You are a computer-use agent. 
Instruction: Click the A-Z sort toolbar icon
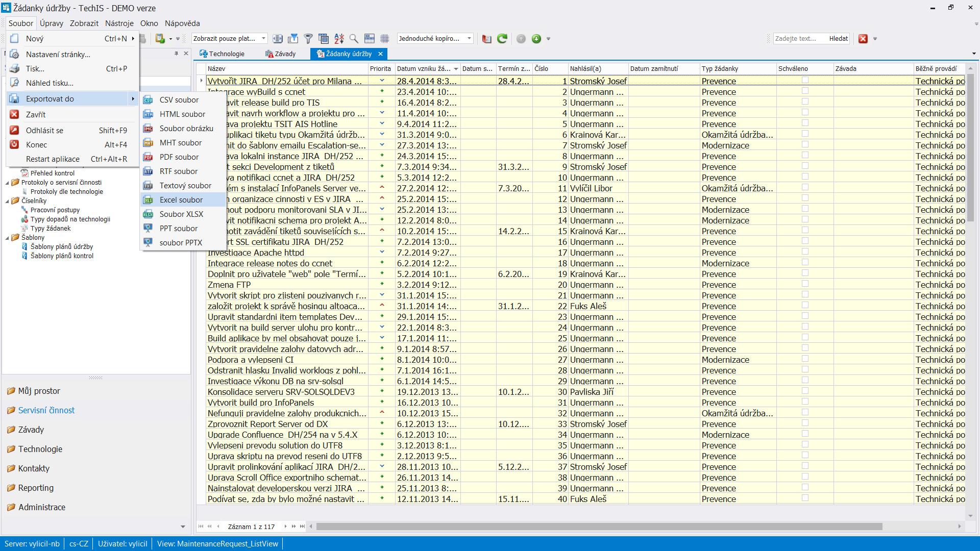(339, 38)
